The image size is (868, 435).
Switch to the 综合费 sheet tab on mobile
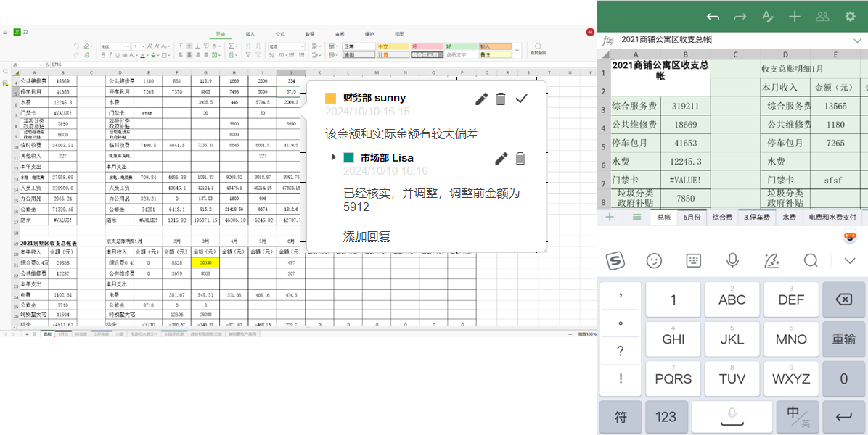click(x=722, y=217)
